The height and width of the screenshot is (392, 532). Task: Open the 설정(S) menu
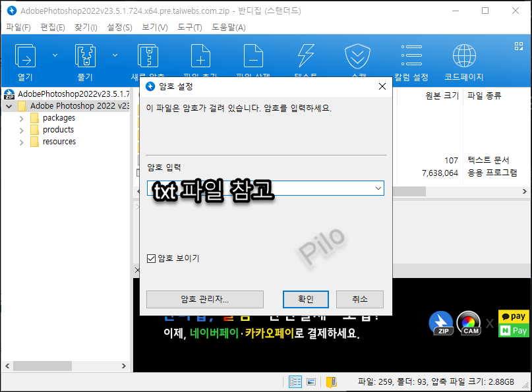pos(119,28)
